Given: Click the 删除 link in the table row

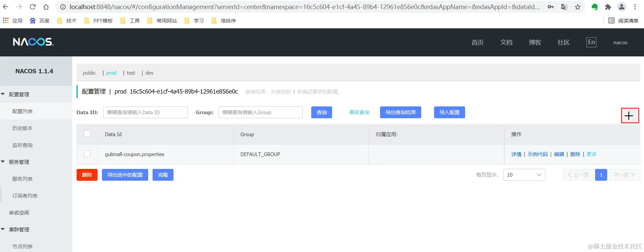Looking at the screenshot, I should point(575,154).
